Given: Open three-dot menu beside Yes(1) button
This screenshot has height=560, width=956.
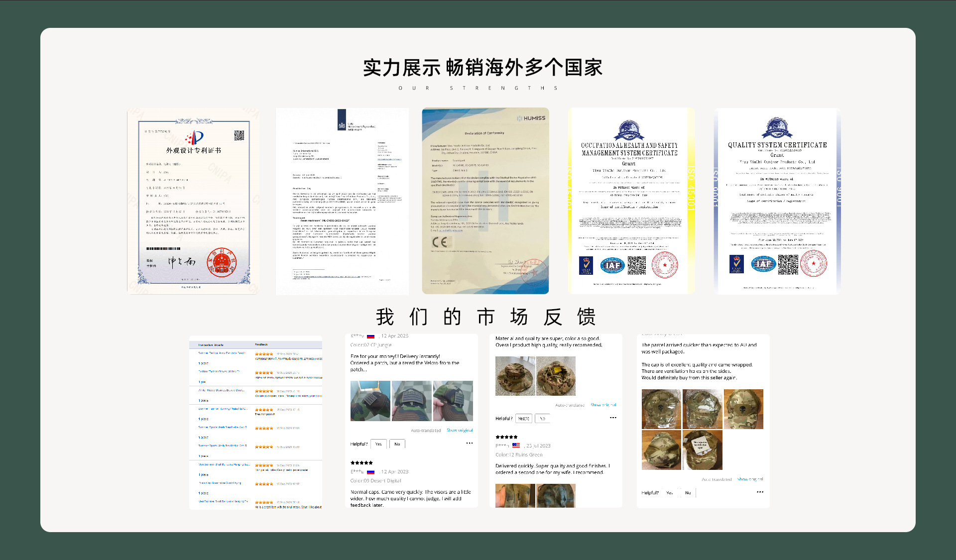Looking at the screenshot, I should 613,418.
